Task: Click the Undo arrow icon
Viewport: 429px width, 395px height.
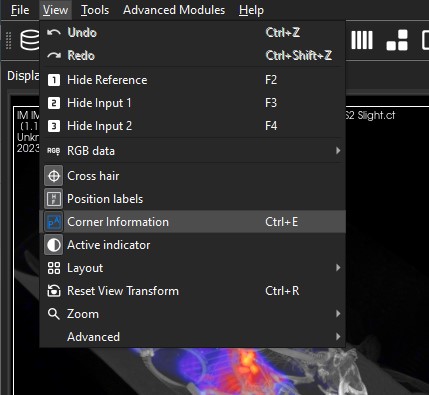Action: pos(54,33)
